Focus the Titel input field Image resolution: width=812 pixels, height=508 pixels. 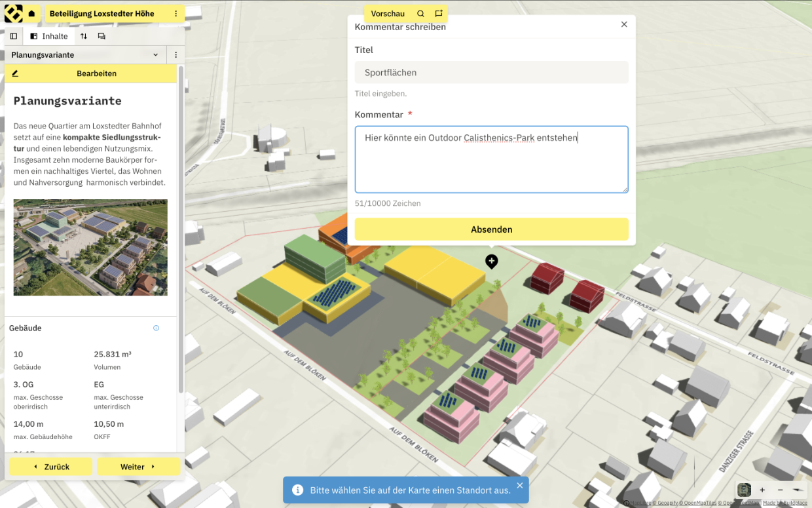click(x=492, y=72)
